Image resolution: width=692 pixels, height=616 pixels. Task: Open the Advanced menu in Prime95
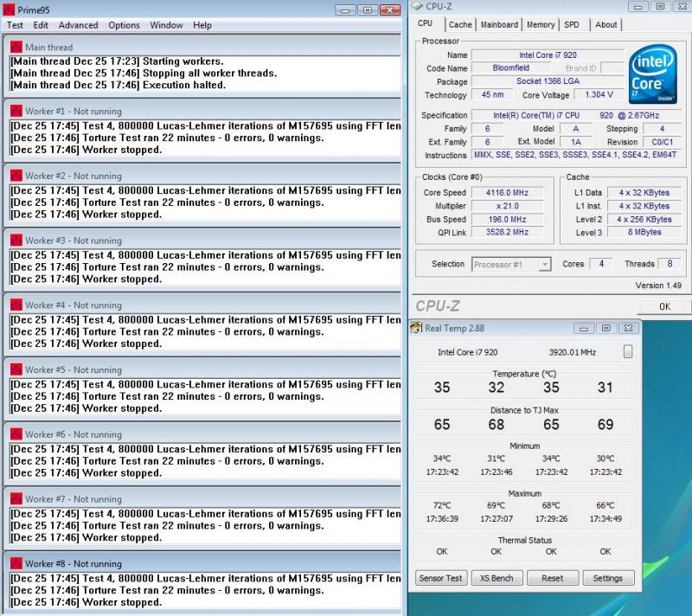(79, 25)
